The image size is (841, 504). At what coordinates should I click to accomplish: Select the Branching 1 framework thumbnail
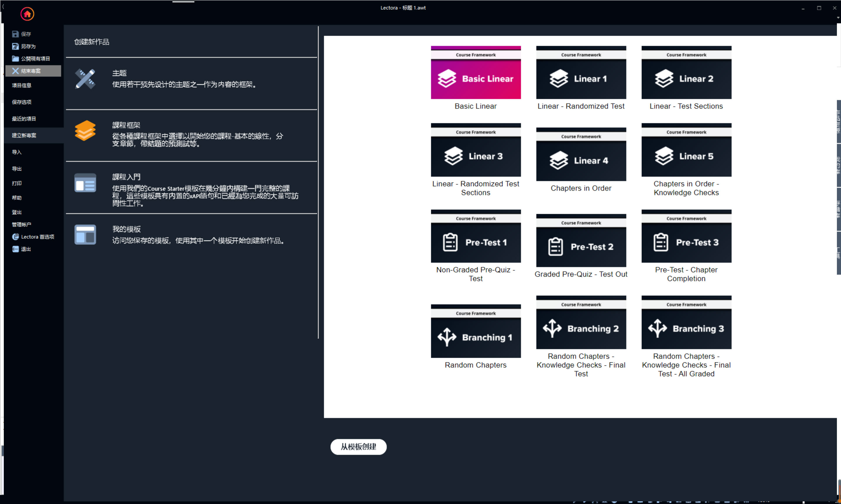pos(476,331)
